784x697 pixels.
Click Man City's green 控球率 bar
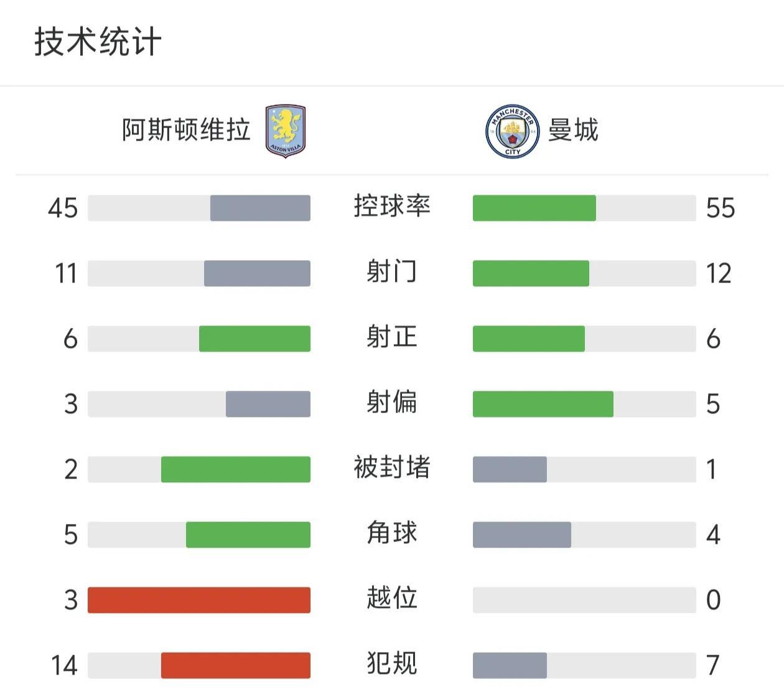[x=534, y=208]
